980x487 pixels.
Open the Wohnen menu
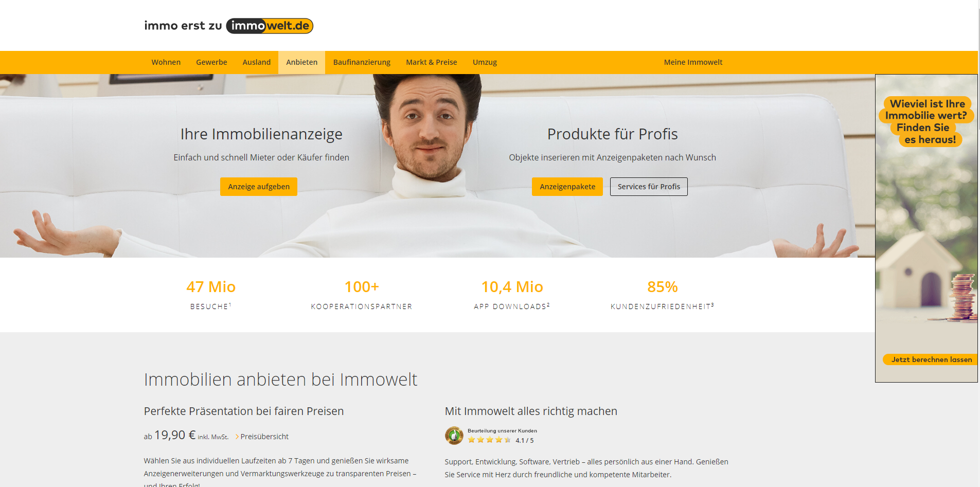tap(166, 62)
